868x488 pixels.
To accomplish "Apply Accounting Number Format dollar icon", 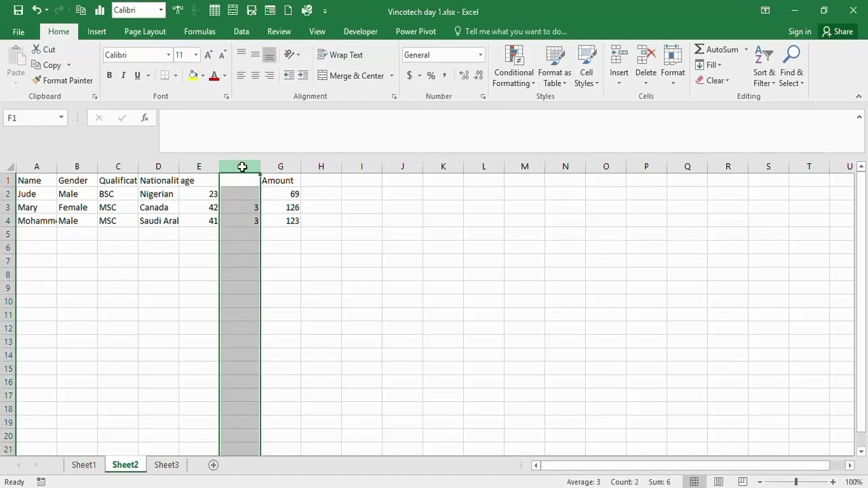I will click(x=410, y=75).
